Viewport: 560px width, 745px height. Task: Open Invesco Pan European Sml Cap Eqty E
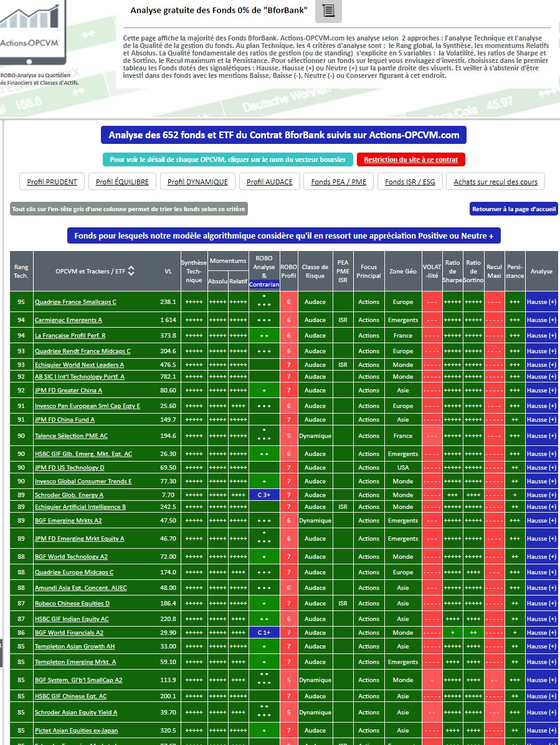(87, 406)
